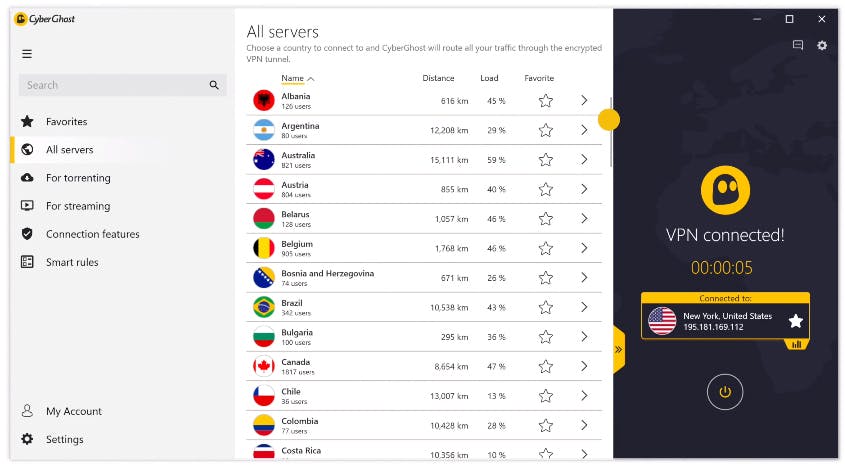The height and width of the screenshot is (467, 845).
Task: Click the CyberGhost ghost logo
Action: click(x=725, y=190)
